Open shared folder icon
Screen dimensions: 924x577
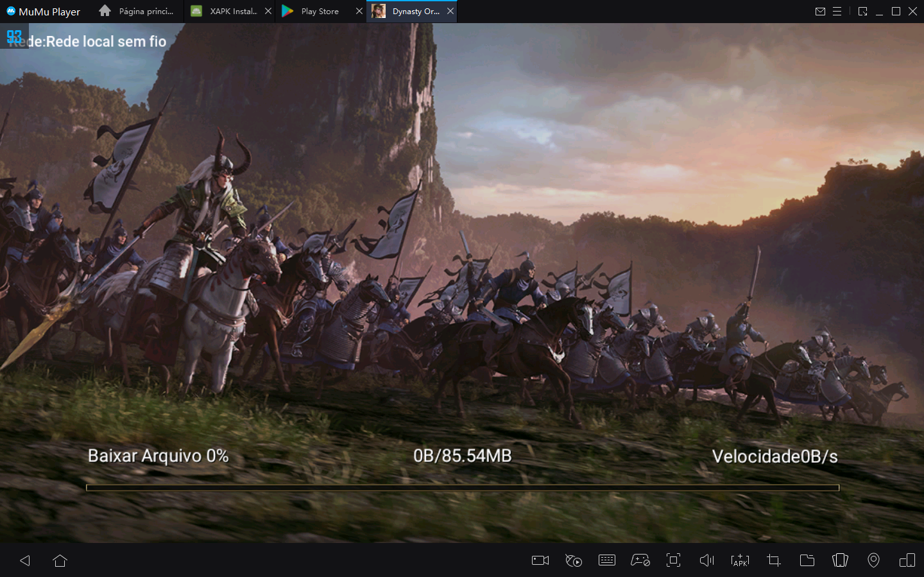click(x=807, y=560)
